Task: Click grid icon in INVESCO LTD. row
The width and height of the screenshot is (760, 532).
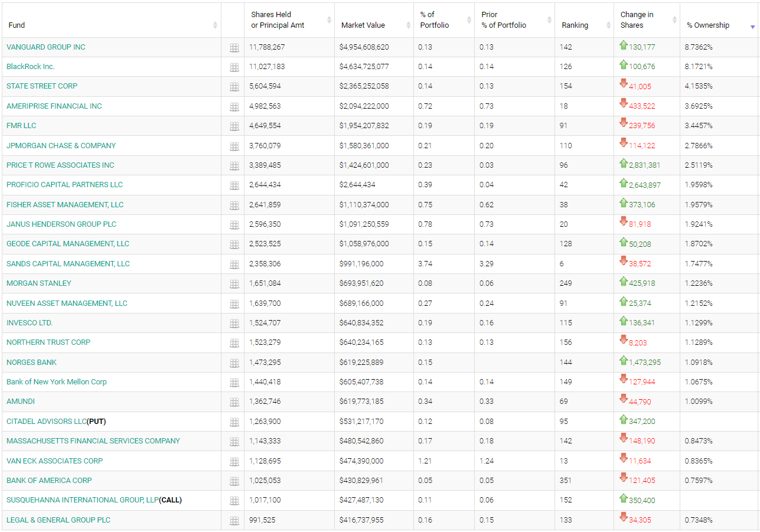Action: click(234, 324)
